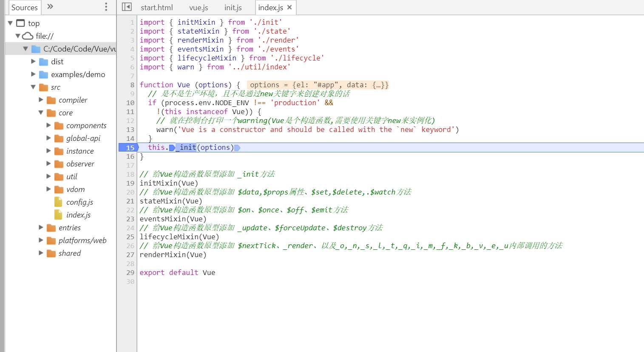Expand the shared folder
644x352 pixels.
click(41, 253)
